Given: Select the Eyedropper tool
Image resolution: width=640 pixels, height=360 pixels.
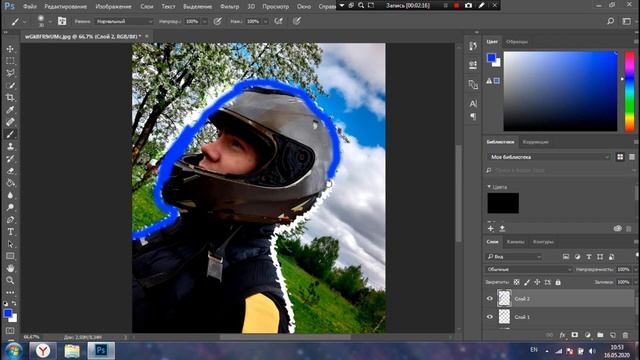Looking at the screenshot, I should click(x=10, y=110).
